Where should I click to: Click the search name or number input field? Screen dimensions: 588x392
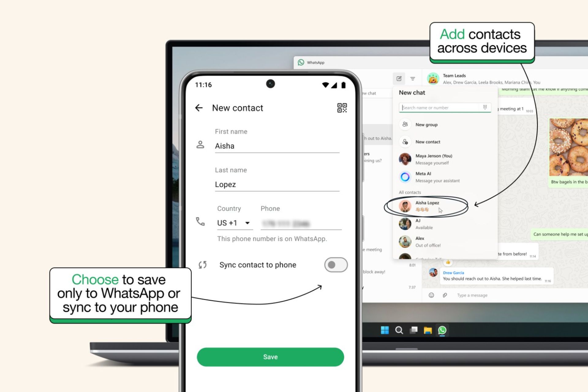441,107
